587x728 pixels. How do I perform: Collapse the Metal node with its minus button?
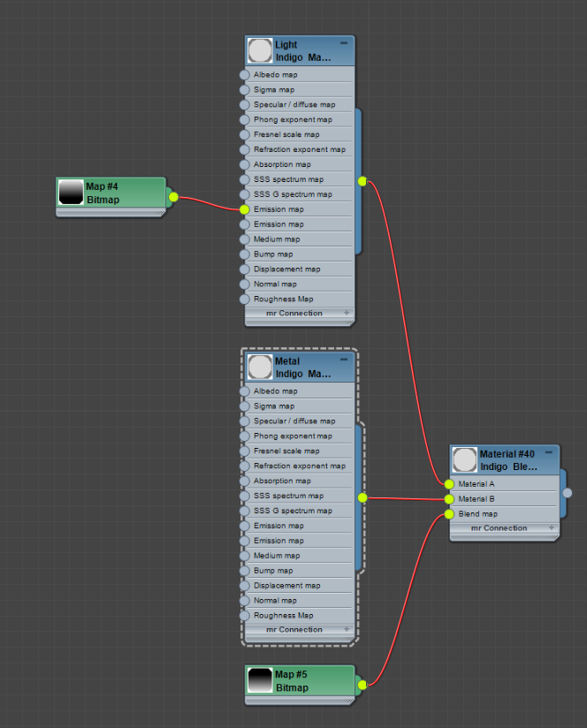pyautogui.click(x=344, y=359)
